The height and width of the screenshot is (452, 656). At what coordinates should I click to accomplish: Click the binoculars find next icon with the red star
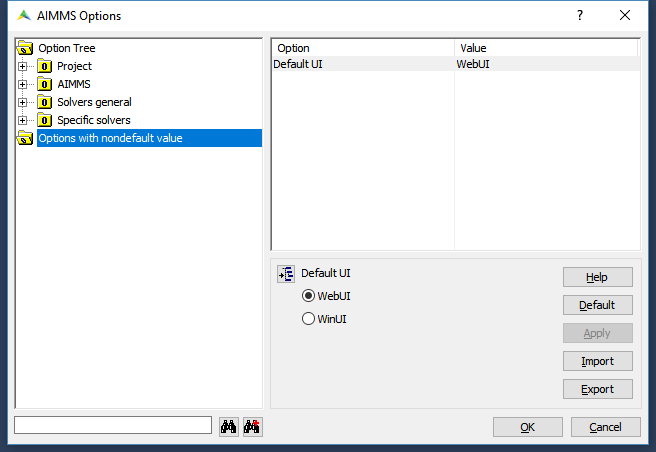tap(253, 427)
